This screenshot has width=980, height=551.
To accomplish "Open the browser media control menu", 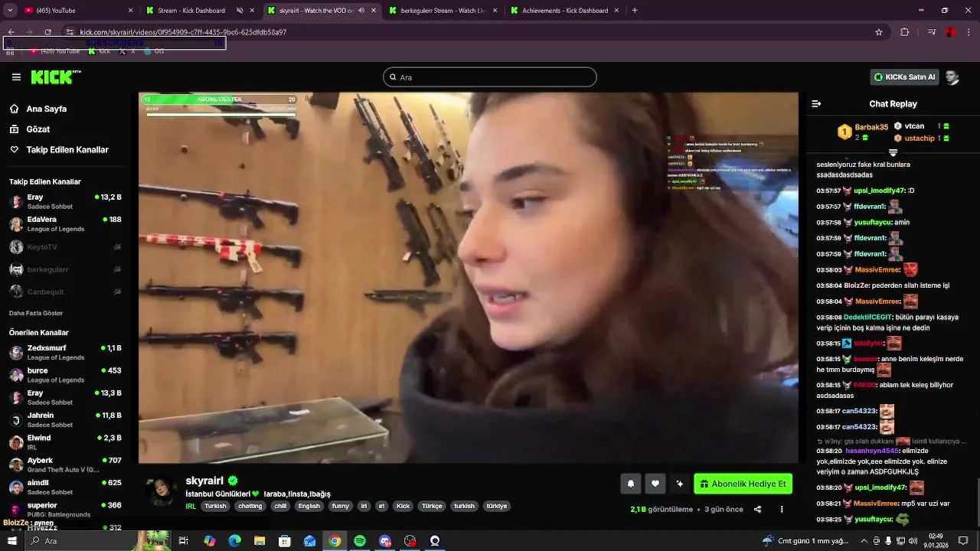I will point(932,32).
